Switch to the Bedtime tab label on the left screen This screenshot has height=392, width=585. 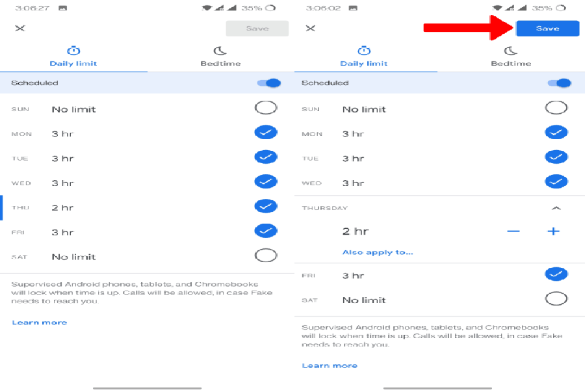pyautogui.click(x=220, y=64)
